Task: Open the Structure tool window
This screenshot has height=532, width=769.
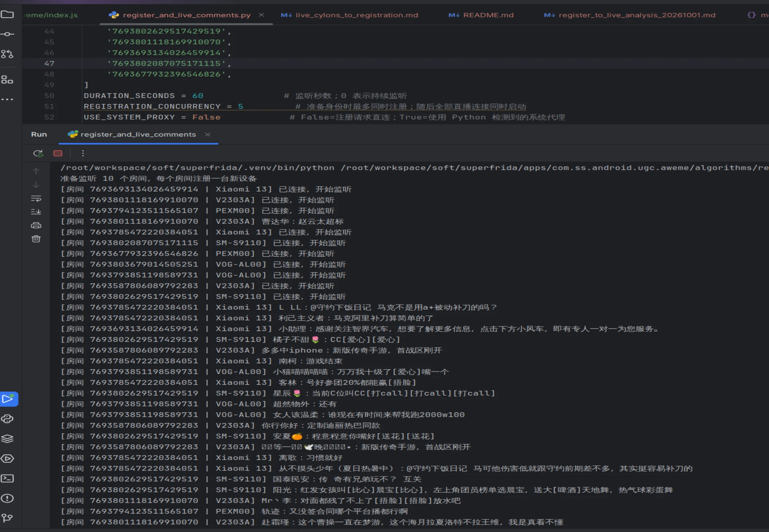Action: pos(7,80)
